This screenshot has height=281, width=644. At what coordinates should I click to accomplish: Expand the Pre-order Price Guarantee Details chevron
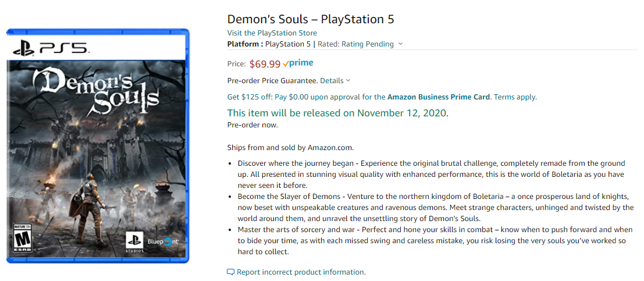coord(348,80)
